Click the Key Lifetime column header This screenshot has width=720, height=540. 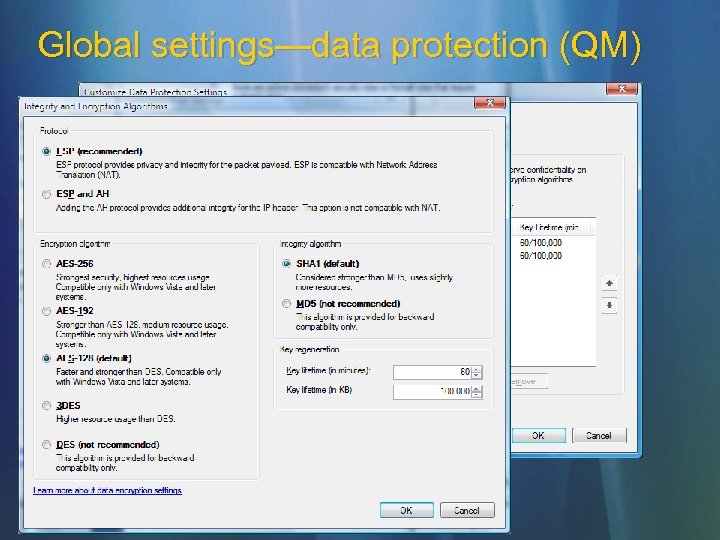tap(553, 227)
